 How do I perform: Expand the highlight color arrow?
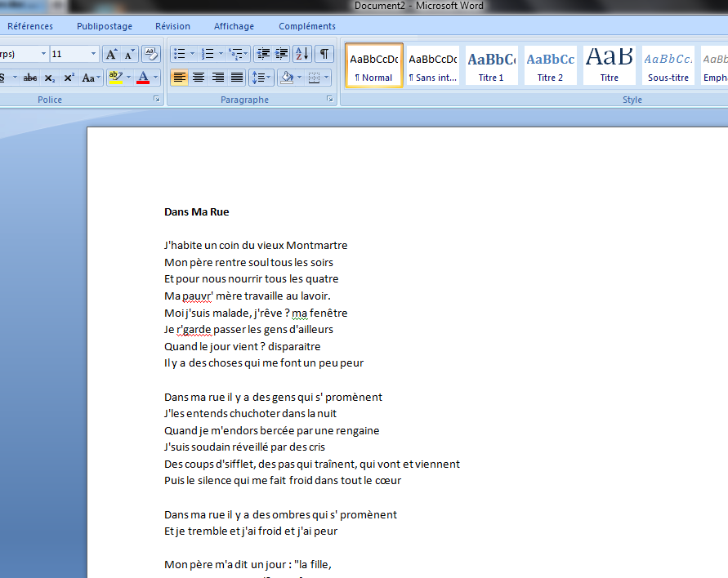tap(128, 78)
